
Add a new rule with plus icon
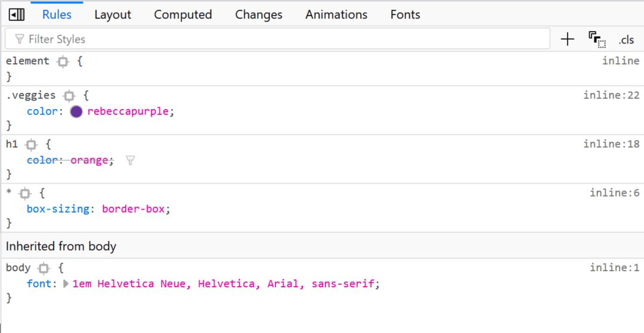[x=567, y=39]
